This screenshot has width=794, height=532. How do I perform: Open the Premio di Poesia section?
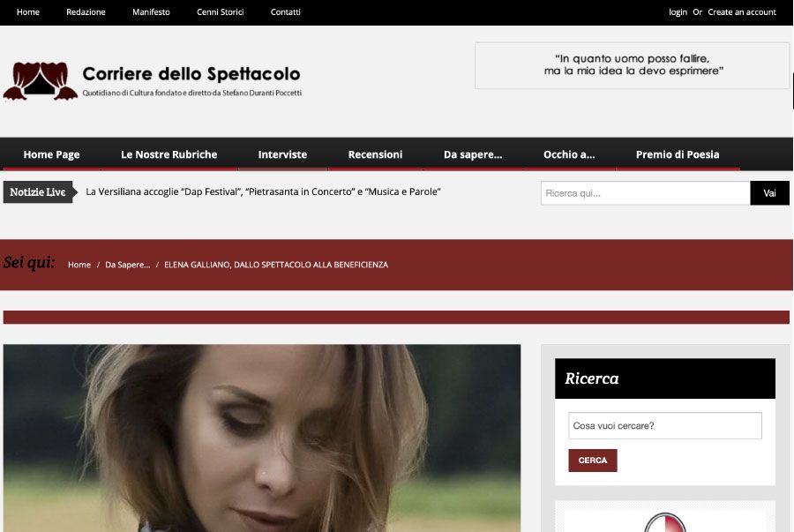[678, 154]
